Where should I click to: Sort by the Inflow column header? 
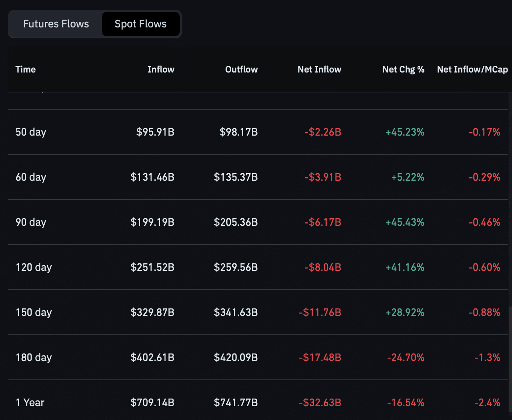[x=161, y=69]
